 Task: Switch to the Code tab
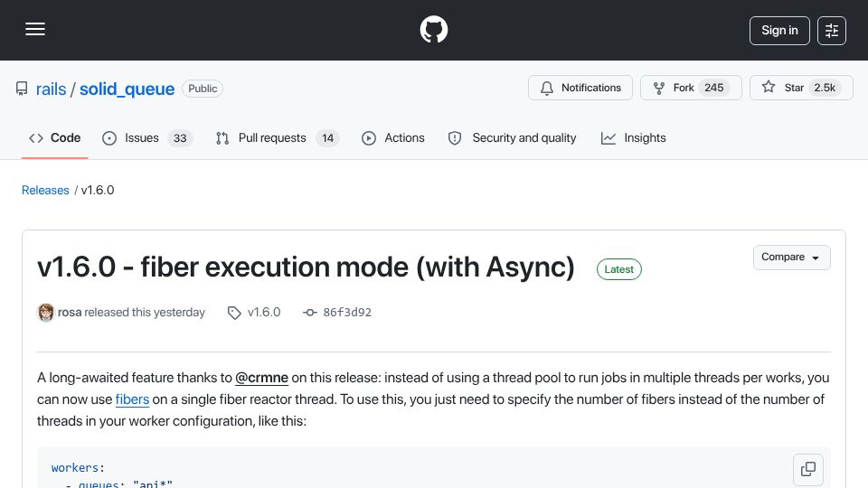pyautogui.click(x=55, y=137)
